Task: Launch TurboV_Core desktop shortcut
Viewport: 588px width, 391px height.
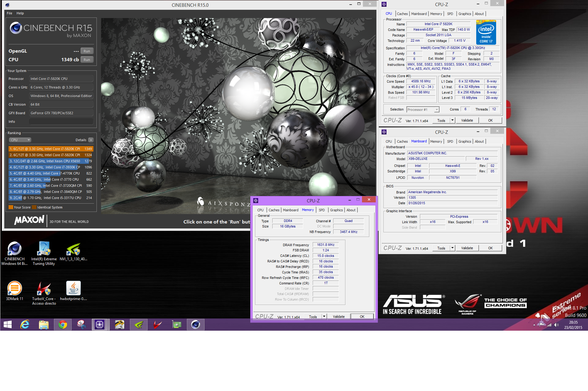Action: tap(44, 293)
